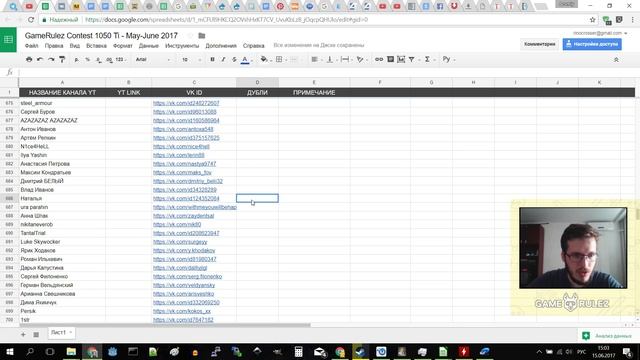The width and height of the screenshot is (640, 360).
Task: Open the Формат menu
Action: [x=122, y=46]
